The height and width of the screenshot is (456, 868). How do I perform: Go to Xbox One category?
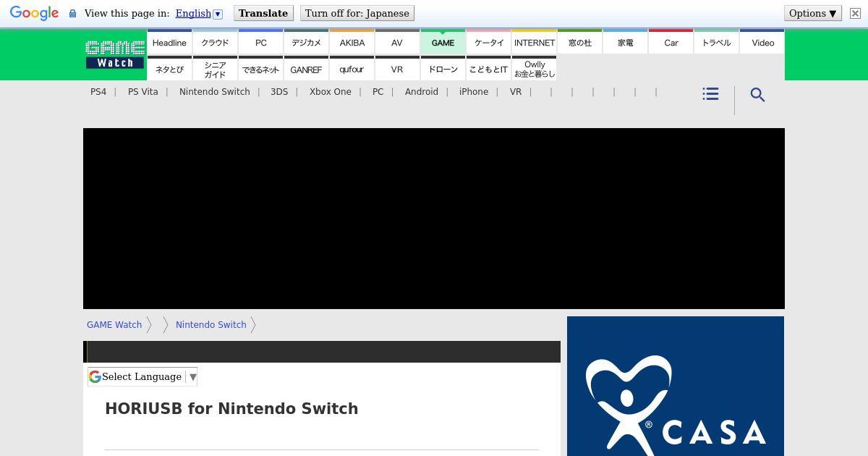pos(331,92)
